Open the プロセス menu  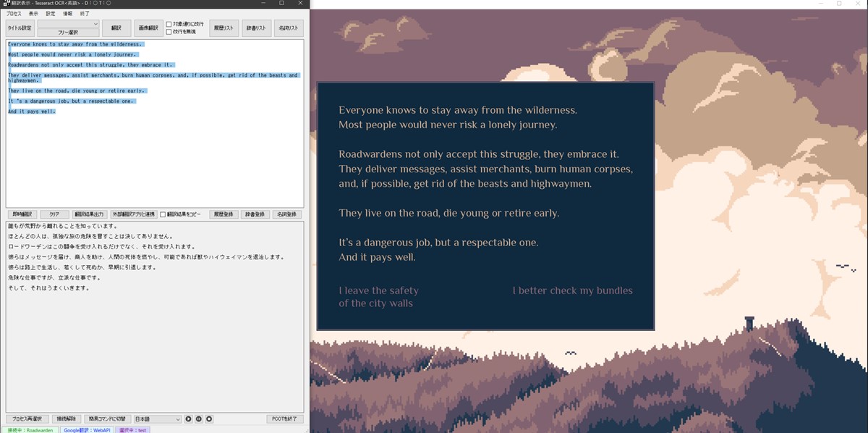tap(14, 13)
